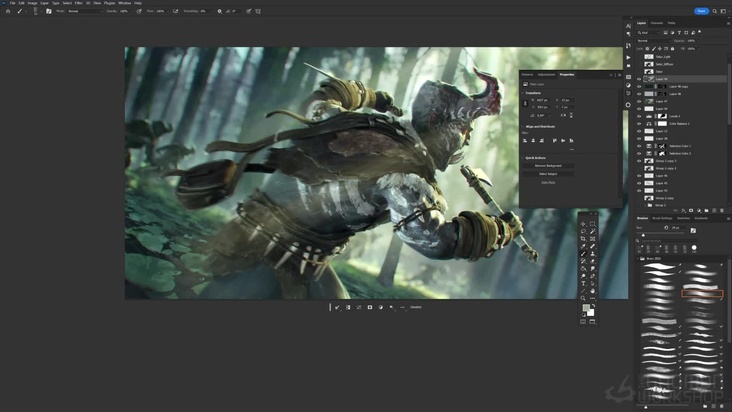The image size is (732, 412).
Task: Toggle visibility of Selective Color 2
Action: click(x=639, y=154)
